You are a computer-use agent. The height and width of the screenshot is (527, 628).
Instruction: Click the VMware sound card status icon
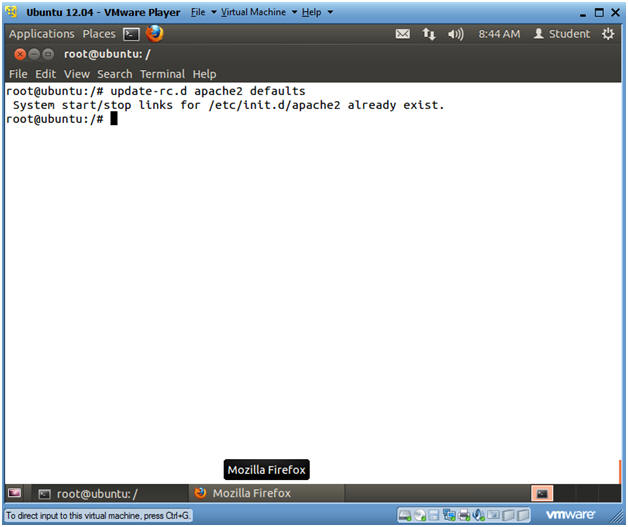click(478, 515)
